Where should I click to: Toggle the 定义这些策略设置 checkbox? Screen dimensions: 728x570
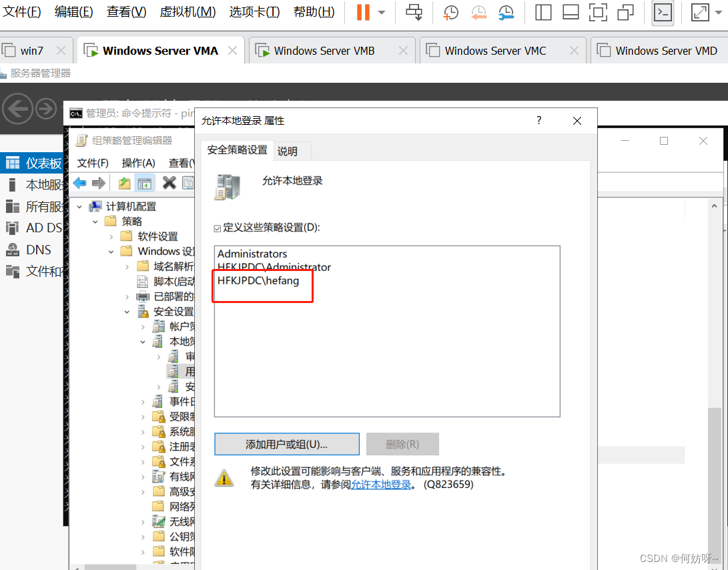(x=218, y=228)
